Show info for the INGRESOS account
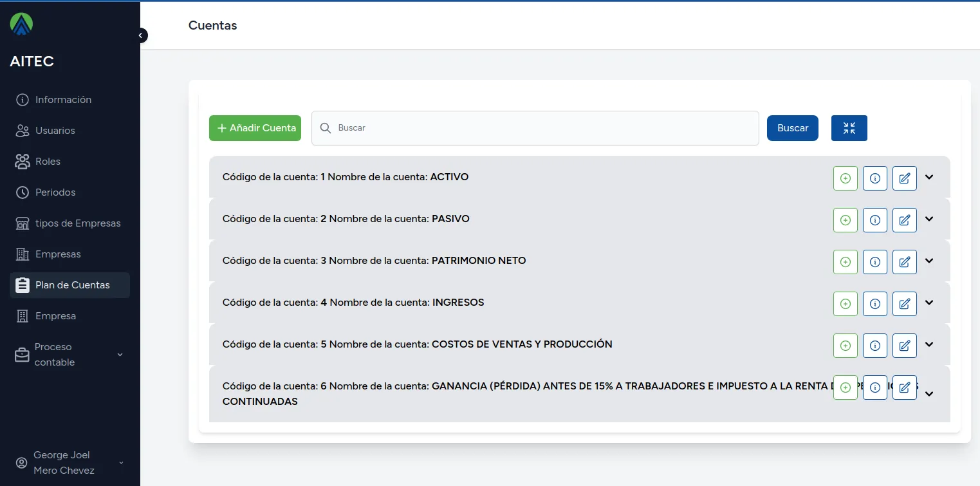 (x=875, y=304)
